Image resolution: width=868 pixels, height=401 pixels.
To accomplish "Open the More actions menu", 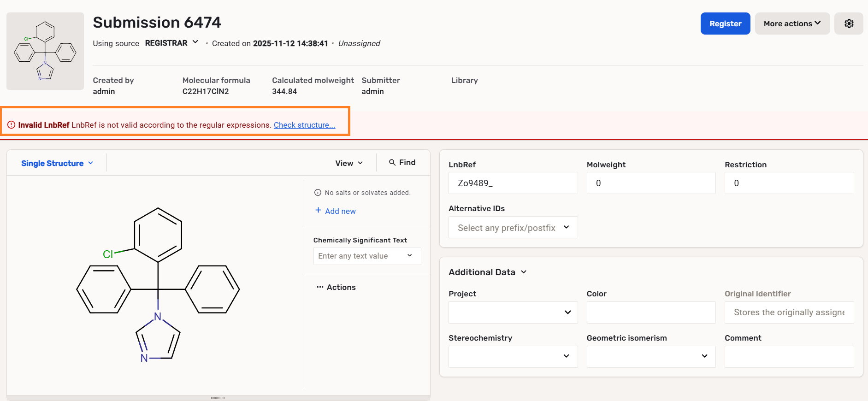I will (x=792, y=24).
